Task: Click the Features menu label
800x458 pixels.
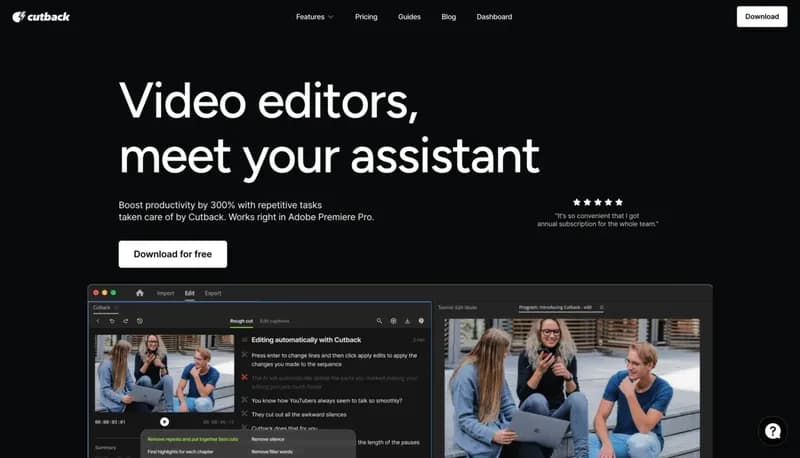Action: (x=310, y=17)
